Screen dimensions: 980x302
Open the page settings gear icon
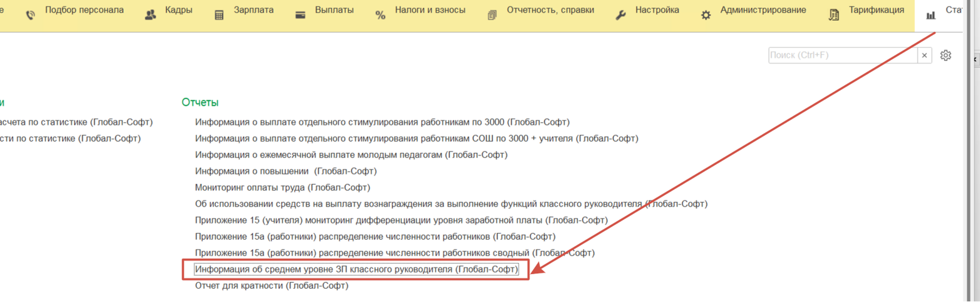(x=945, y=55)
